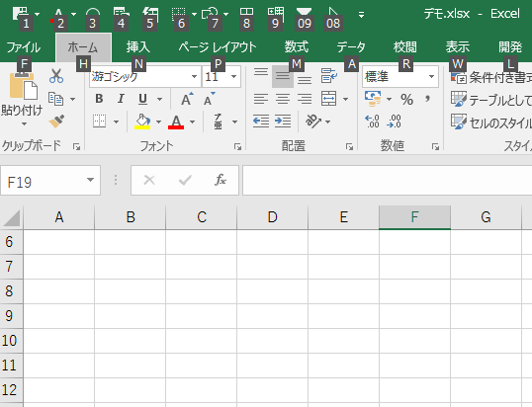This screenshot has height=407, width=532.
Task: Expand the 標準 number format dropdown
Action: pyautogui.click(x=431, y=77)
